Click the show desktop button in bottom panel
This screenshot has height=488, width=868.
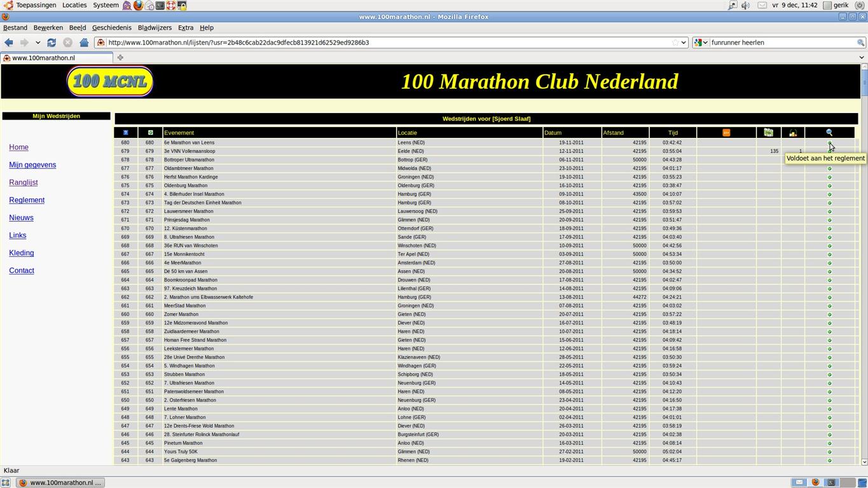pos(5,482)
